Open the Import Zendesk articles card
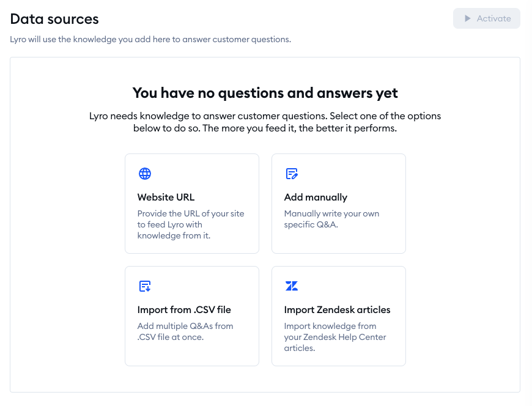This screenshot has height=406, width=532. (338, 316)
